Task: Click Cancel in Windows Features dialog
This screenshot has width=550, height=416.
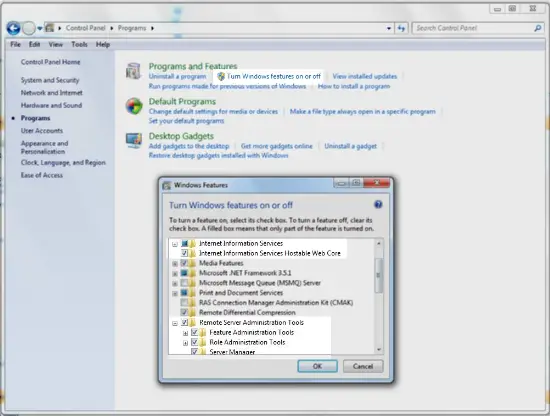Action: (363, 366)
